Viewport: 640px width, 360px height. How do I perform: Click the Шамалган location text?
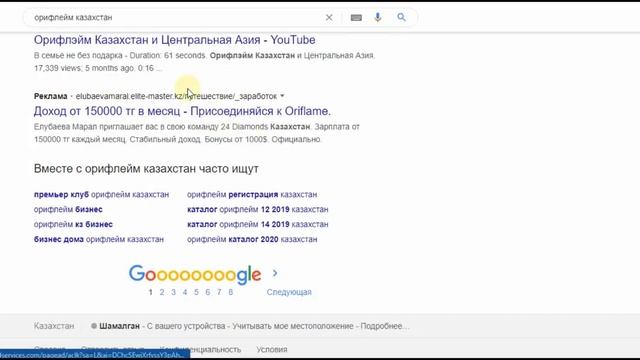(x=119, y=326)
